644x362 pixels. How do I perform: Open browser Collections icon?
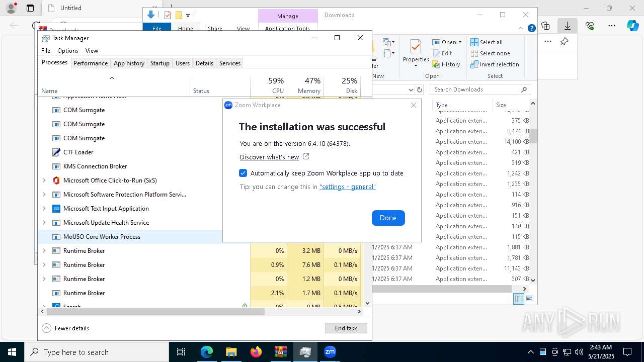point(545,26)
